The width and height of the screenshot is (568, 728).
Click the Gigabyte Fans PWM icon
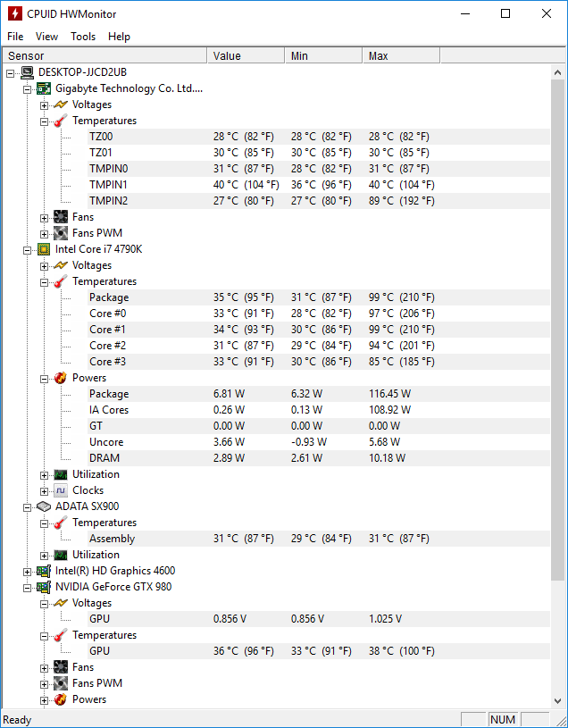pos(61,233)
